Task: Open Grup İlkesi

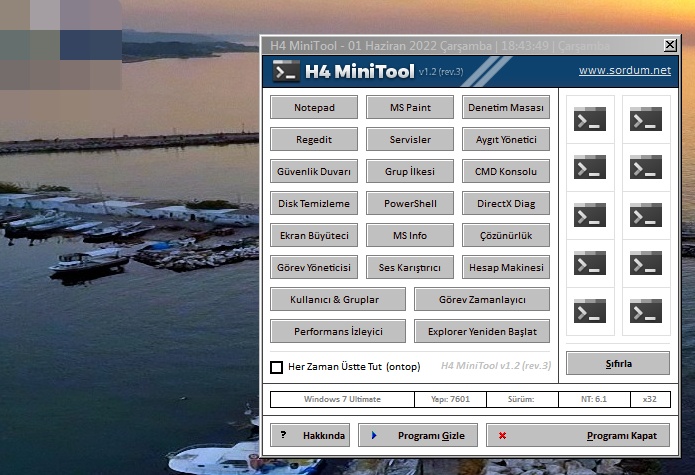Action: coord(410,171)
